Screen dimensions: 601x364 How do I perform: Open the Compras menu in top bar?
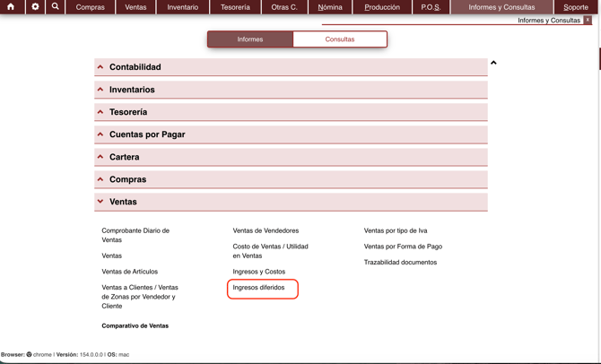tap(90, 7)
